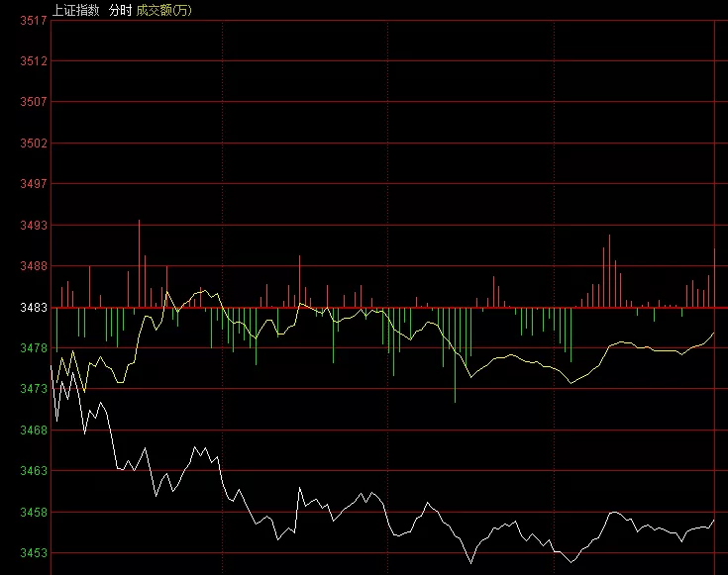The width and height of the screenshot is (728, 575).
Task: Click the 3468 axis value
Action: tap(34, 431)
